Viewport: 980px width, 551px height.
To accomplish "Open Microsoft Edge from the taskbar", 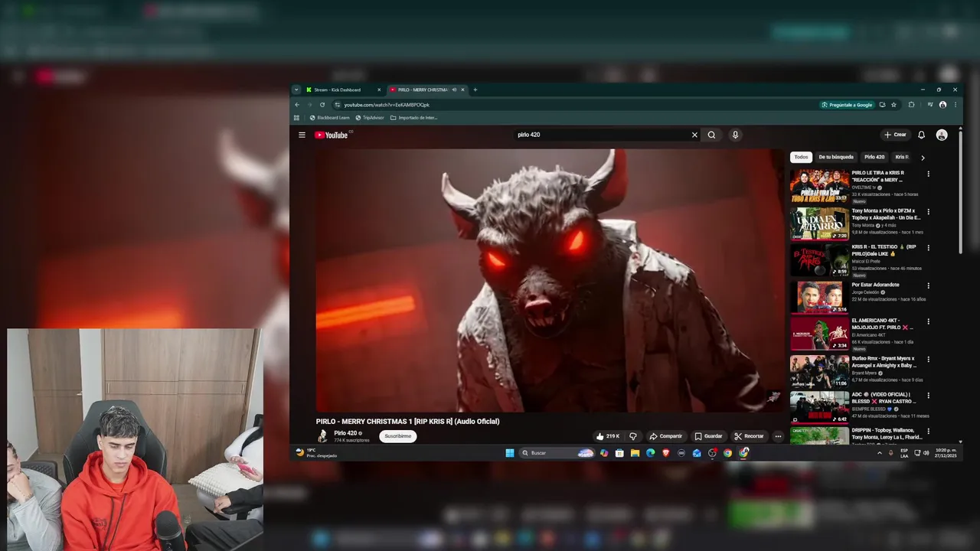I will click(650, 453).
